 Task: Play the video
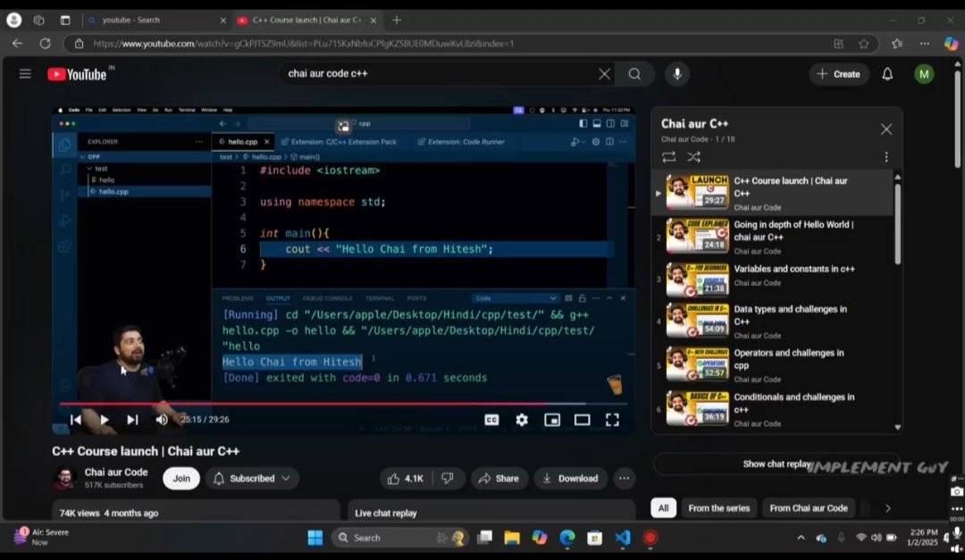coord(104,420)
